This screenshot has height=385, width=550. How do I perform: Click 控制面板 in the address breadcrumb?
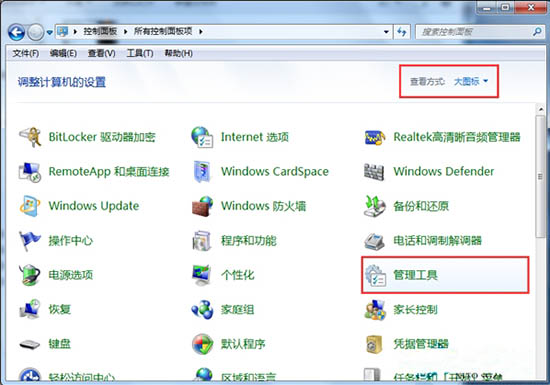pyautogui.click(x=100, y=32)
